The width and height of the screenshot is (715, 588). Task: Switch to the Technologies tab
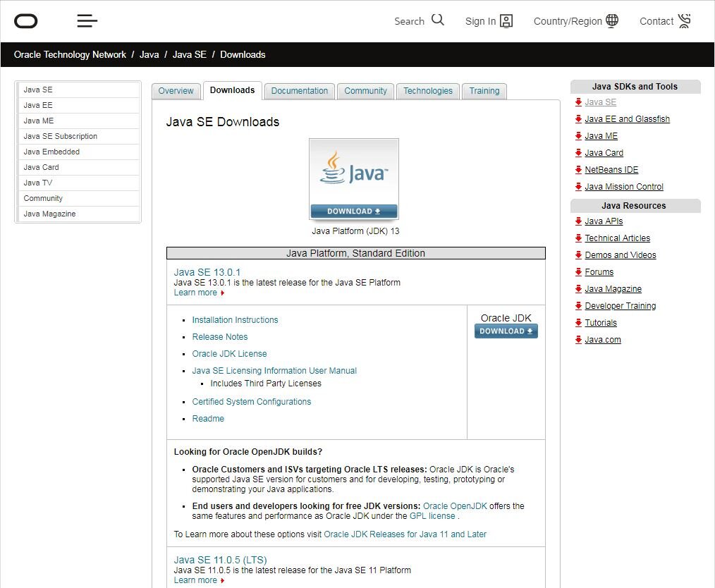tap(428, 91)
